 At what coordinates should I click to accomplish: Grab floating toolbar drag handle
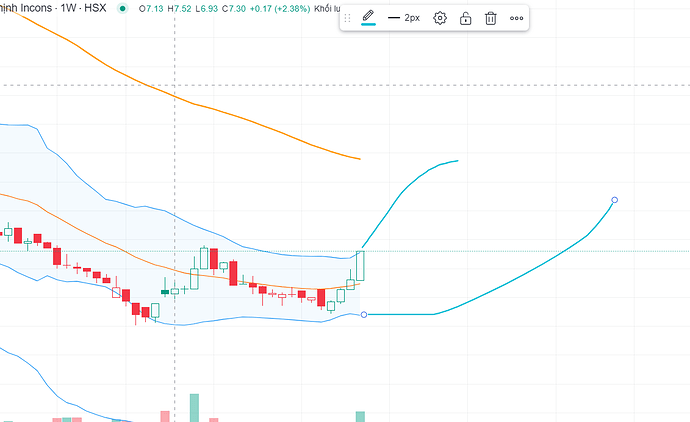(347, 18)
